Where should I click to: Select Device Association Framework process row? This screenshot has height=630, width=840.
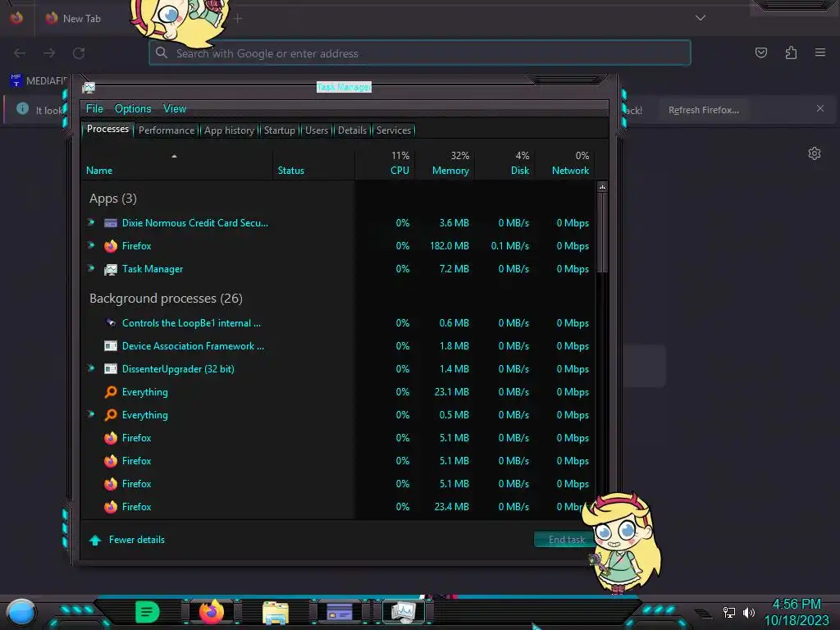coord(339,345)
